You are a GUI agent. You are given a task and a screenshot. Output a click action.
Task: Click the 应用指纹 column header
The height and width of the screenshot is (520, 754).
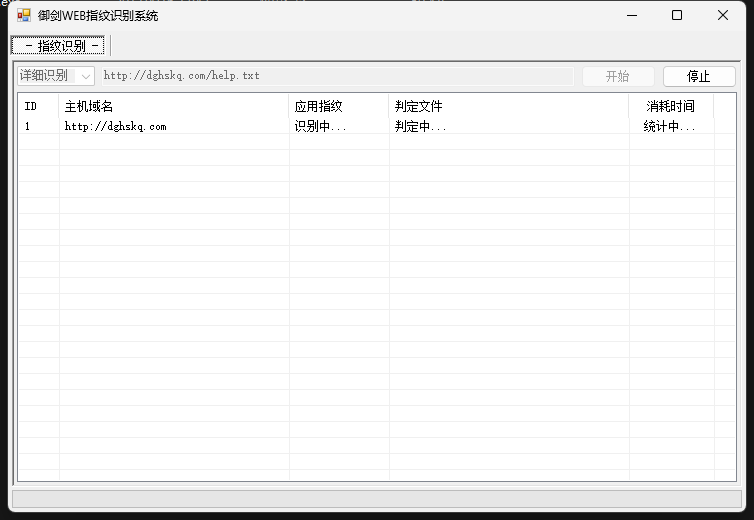pos(338,106)
